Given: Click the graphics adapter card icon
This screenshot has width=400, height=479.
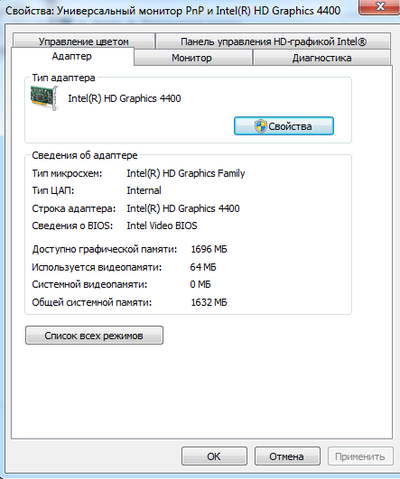Looking at the screenshot, I should [44, 98].
